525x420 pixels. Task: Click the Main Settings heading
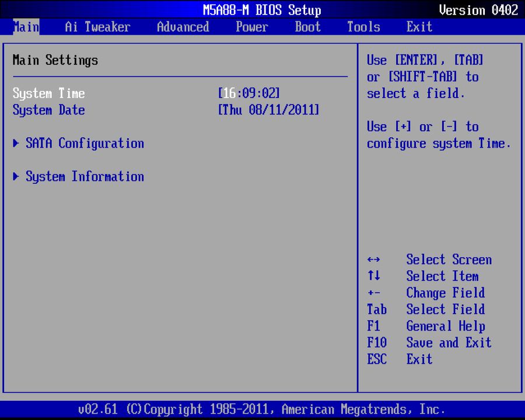(x=55, y=60)
